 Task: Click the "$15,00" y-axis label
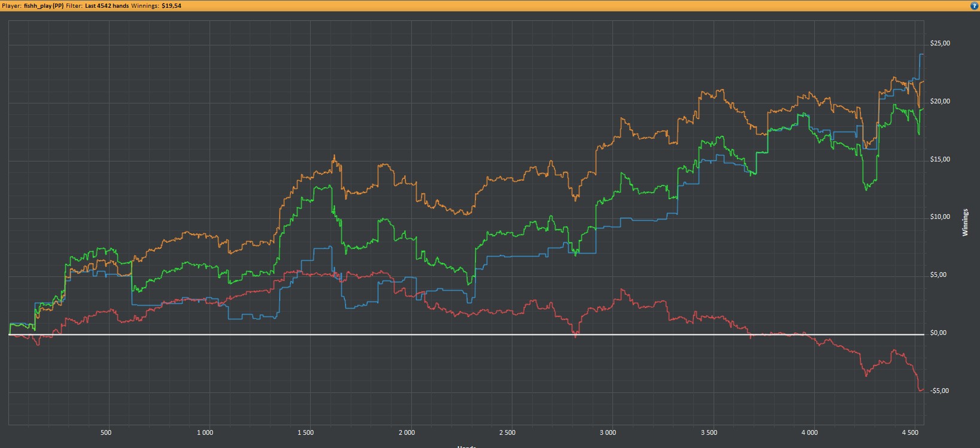point(940,160)
